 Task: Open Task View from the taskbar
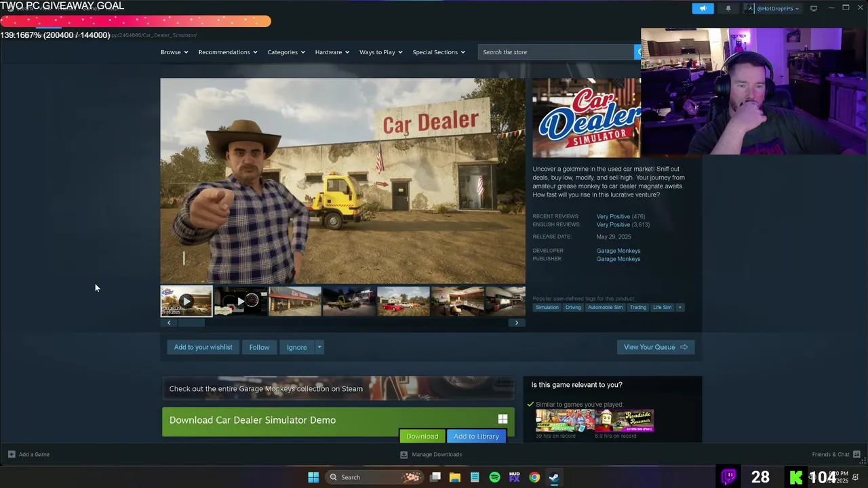pyautogui.click(x=435, y=477)
